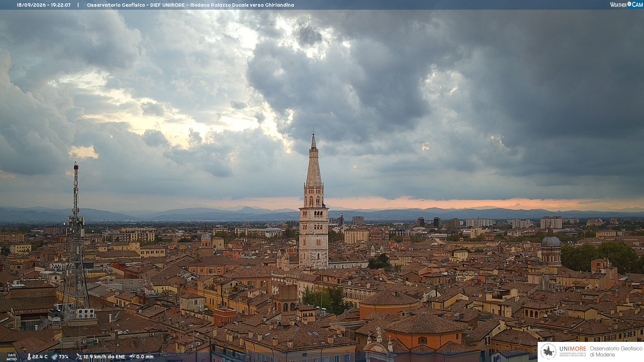Click the 0.0 mm rainfall value
This screenshot has width=644, height=362.
click(145, 357)
